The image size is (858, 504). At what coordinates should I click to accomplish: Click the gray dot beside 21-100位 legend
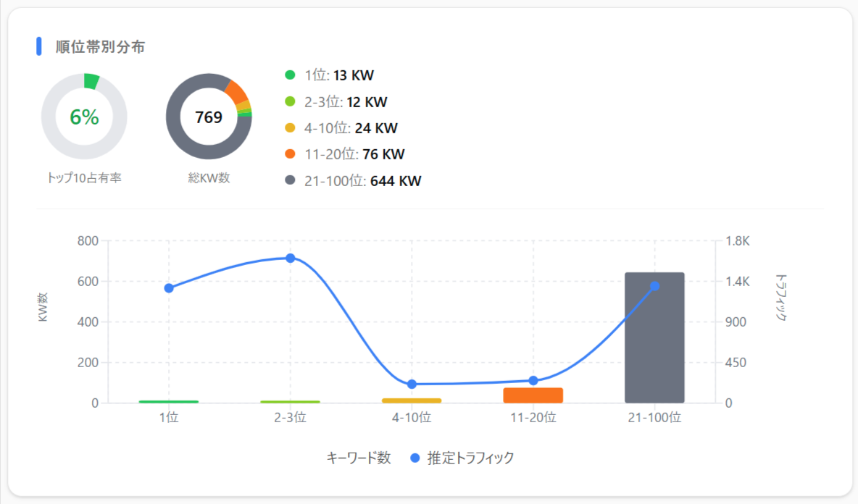point(291,180)
